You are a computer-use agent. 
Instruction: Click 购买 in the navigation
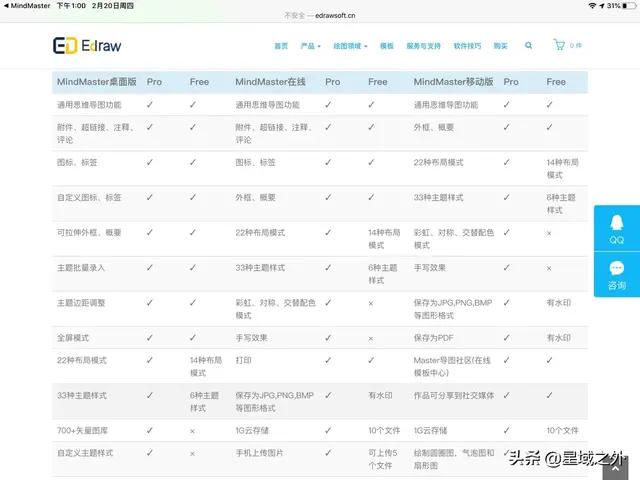500,46
